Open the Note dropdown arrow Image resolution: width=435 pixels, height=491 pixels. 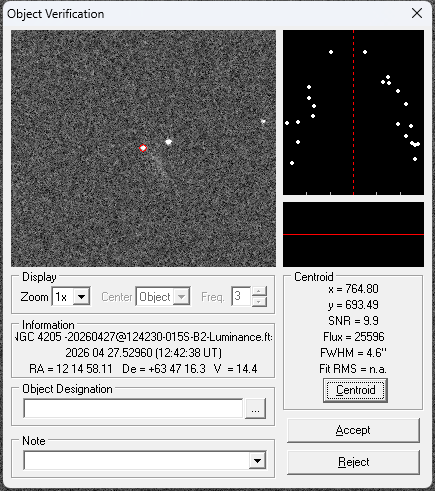257,461
